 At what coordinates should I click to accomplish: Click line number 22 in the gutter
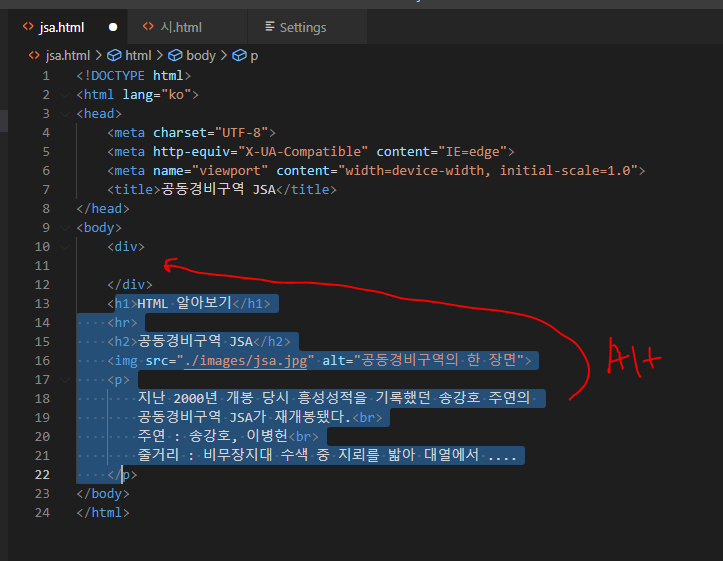click(42, 474)
